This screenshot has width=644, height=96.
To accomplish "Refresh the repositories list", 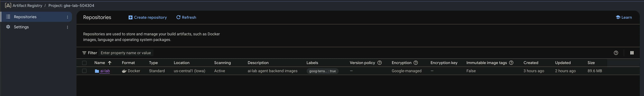I will click(186, 17).
